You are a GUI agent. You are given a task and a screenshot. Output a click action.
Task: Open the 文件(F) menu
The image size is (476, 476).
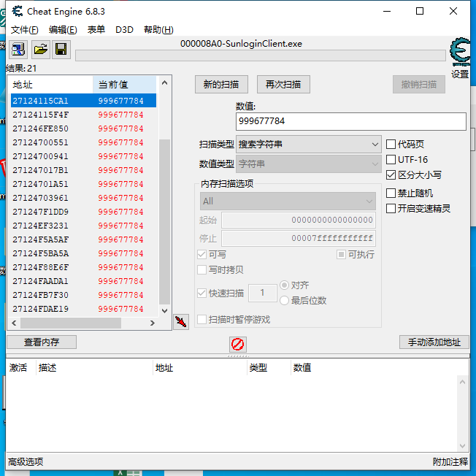(x=25, y=30)
